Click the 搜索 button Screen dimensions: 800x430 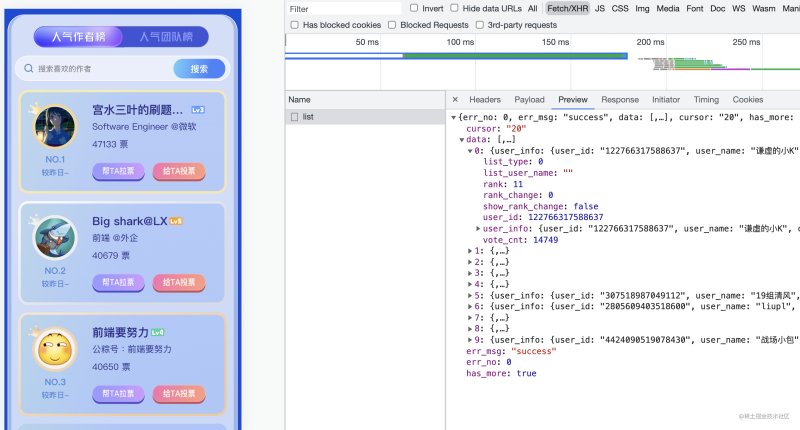pyautogui.click(x=199, y=69)
